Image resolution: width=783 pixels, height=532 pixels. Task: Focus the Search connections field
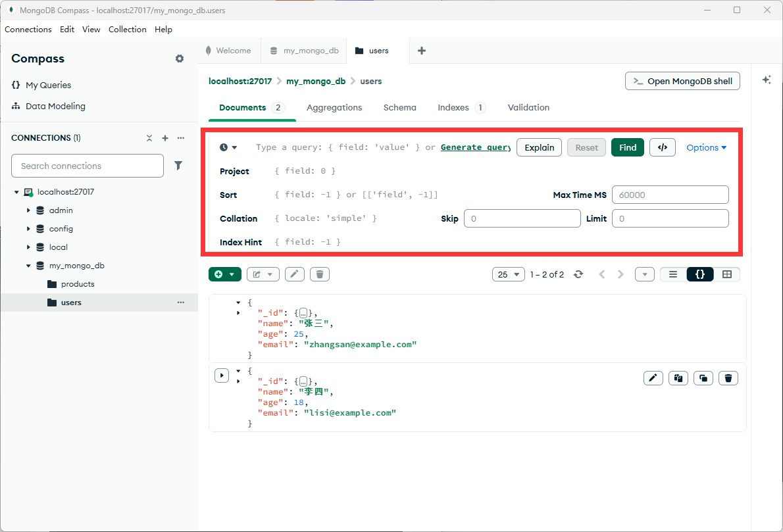88,166
